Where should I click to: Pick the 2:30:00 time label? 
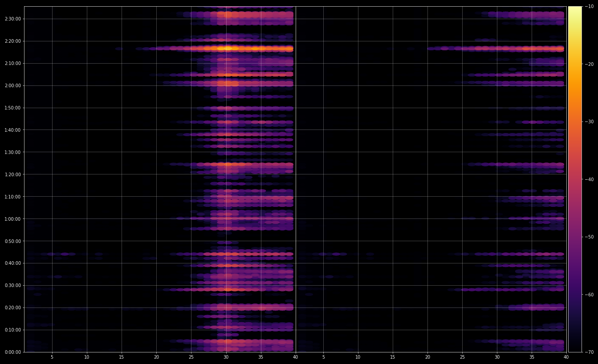[12, 19]
